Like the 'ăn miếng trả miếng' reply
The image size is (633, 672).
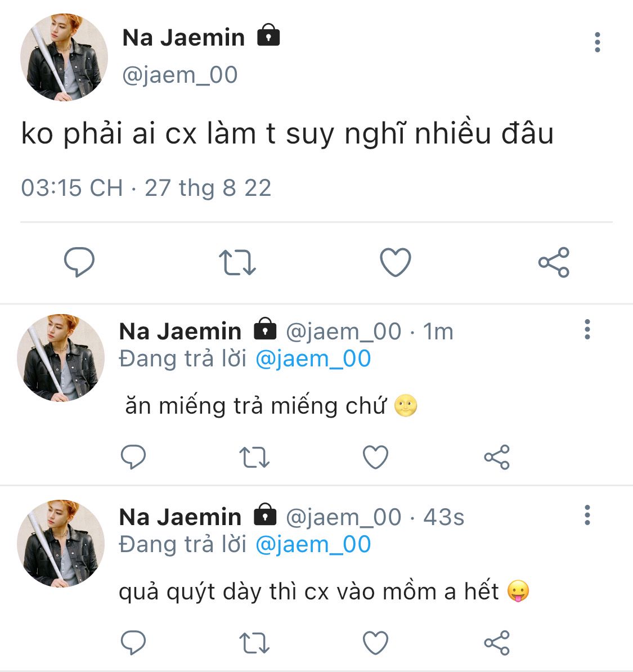375,457
